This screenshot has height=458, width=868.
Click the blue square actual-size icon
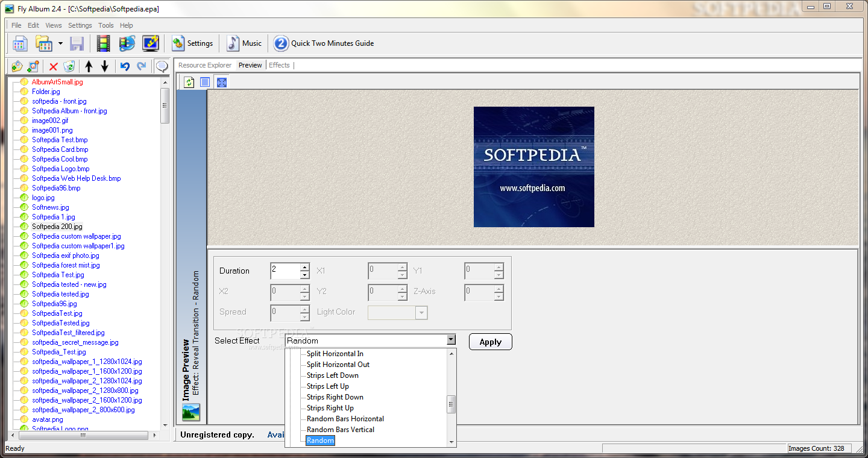pos(205,82)
